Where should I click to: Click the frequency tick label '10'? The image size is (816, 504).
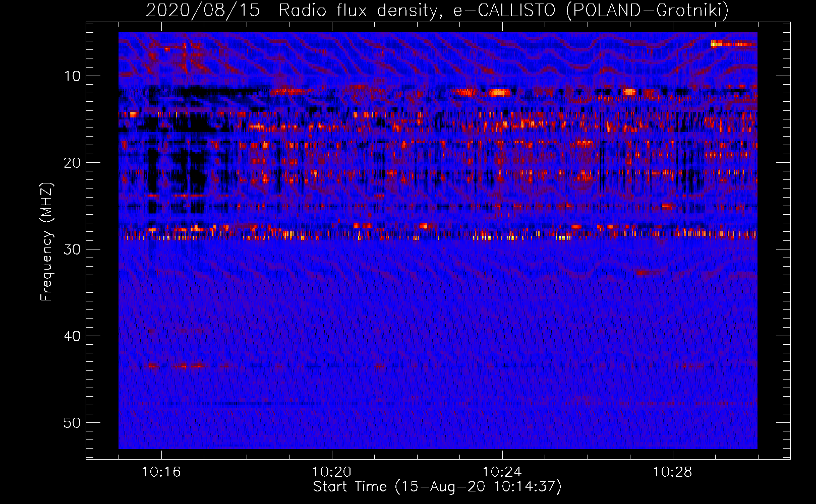[x=72, y=76]
